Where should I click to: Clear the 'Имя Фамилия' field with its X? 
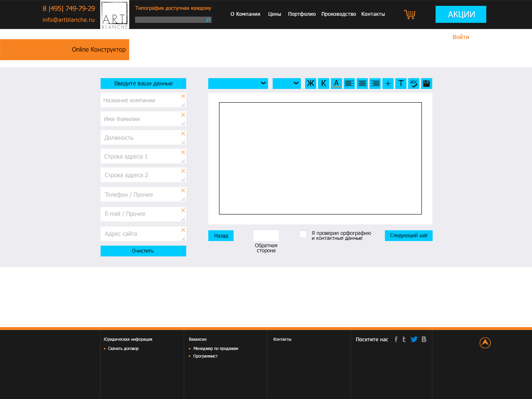point(183,115)
